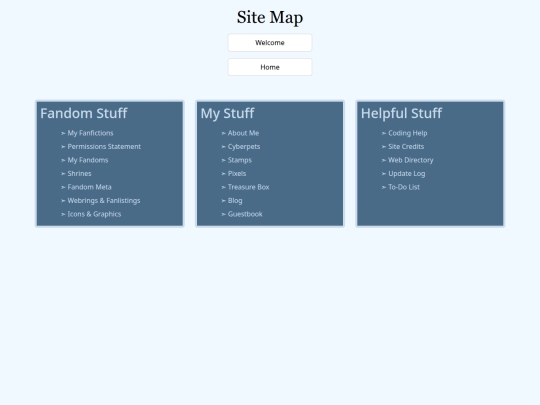
Task: Open the Blog link
Action: pos(235,200)
